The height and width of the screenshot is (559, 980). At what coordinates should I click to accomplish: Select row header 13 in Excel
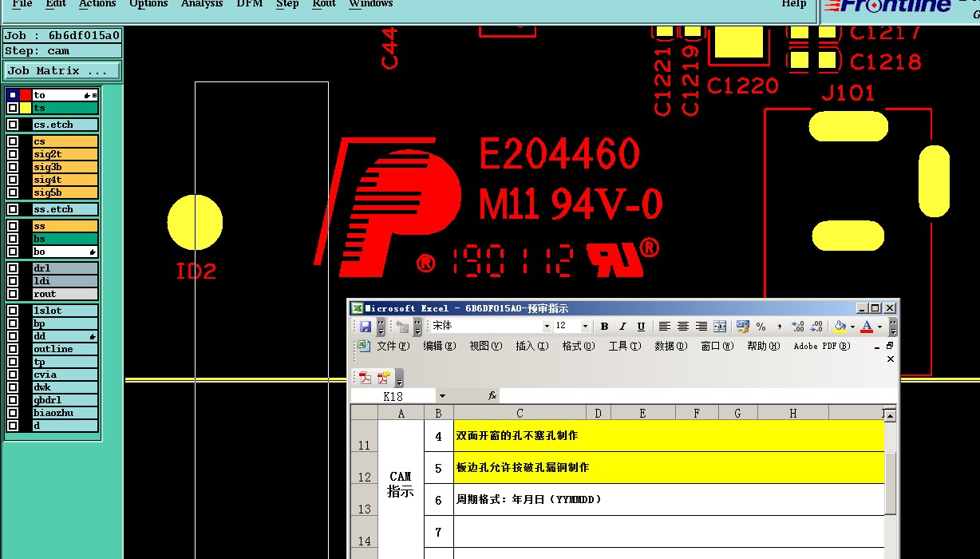click(x=364, y=500)
